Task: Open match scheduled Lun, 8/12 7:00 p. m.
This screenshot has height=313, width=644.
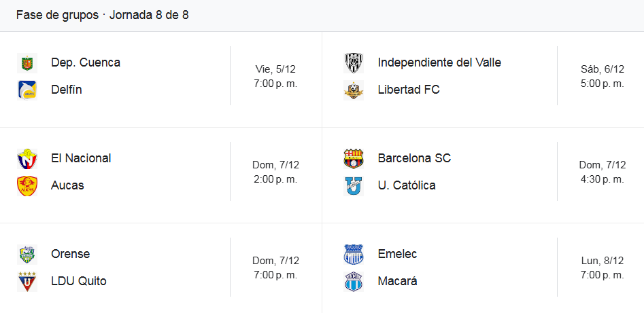Action: [603, 268]
